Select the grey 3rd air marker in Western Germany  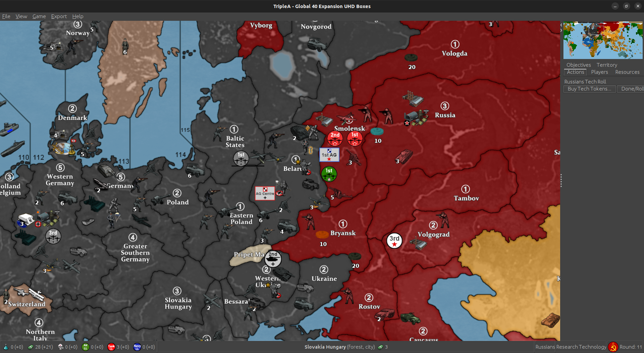click(53, 236)
